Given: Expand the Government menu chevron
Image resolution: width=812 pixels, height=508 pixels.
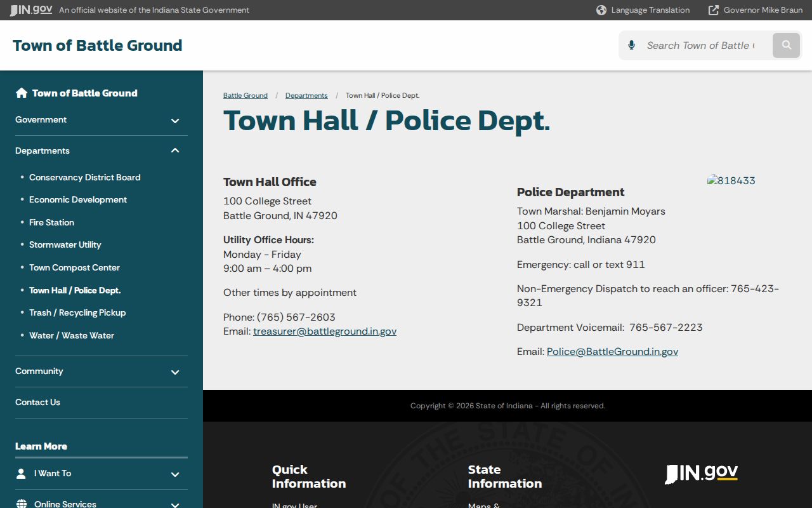Looking at the screenshot, I should click(x=175, y=121).
